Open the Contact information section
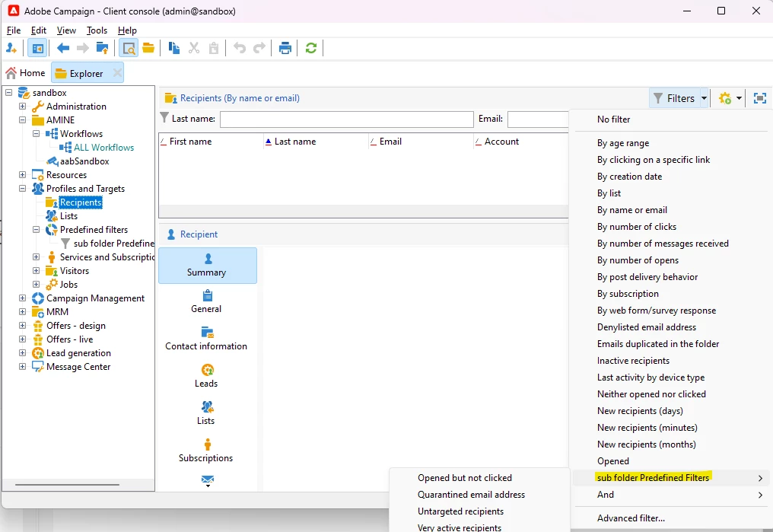 (x=206, y=339)
